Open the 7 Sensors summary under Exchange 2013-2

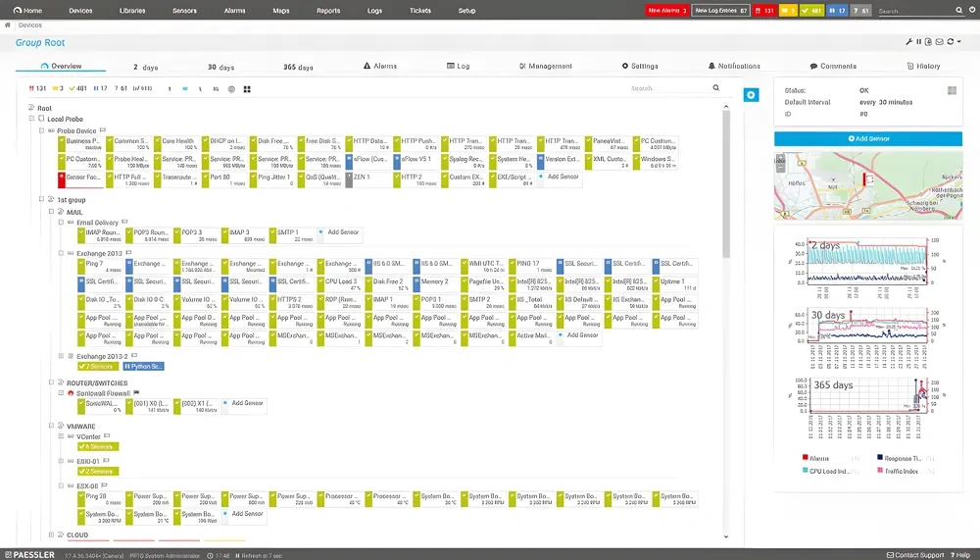click(x=97, y=366)
